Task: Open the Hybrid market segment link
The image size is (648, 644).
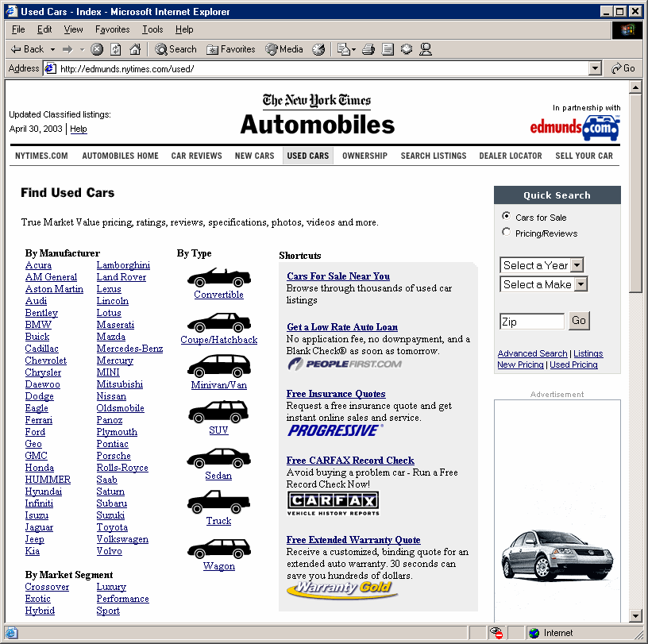Action: click(x=40, y=611)
